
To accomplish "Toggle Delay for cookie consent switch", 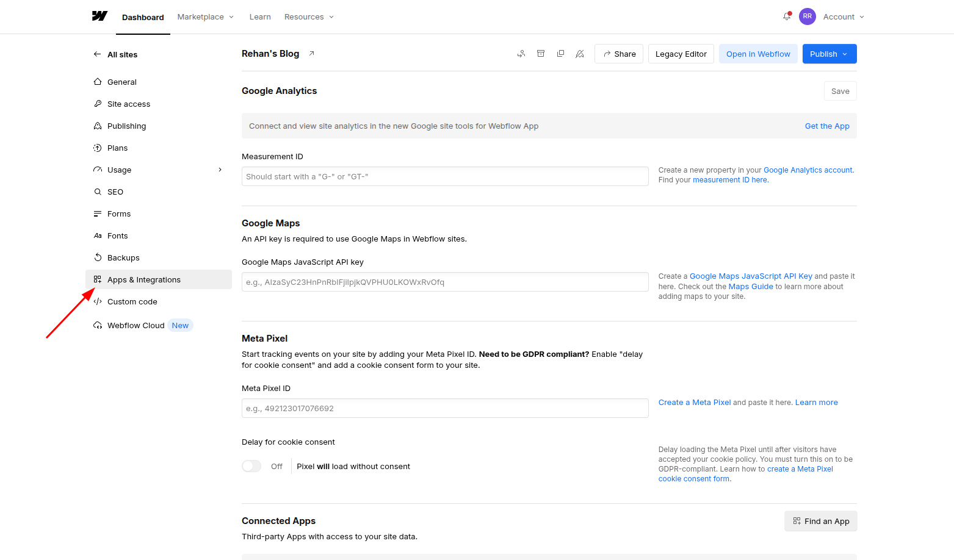I will (x=251, y=466).
